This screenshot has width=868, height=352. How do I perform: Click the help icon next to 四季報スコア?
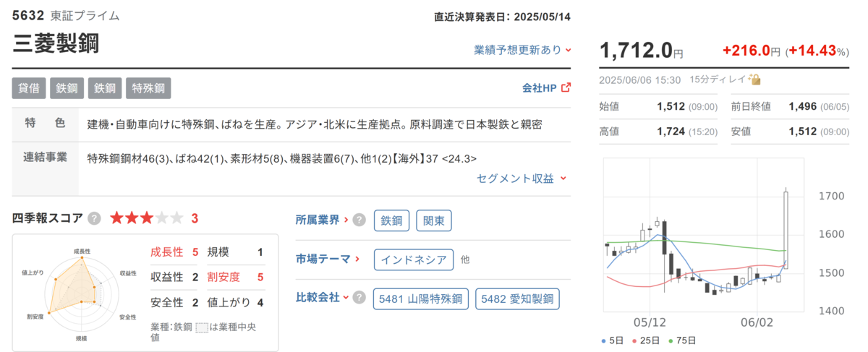coord(94,218)
